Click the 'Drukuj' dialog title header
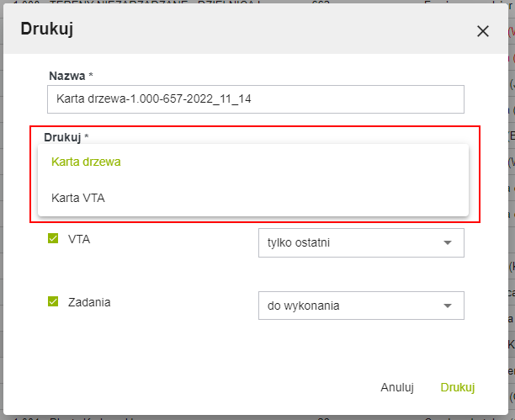Screen dimensions: 515x420 [x=47, y=29]
